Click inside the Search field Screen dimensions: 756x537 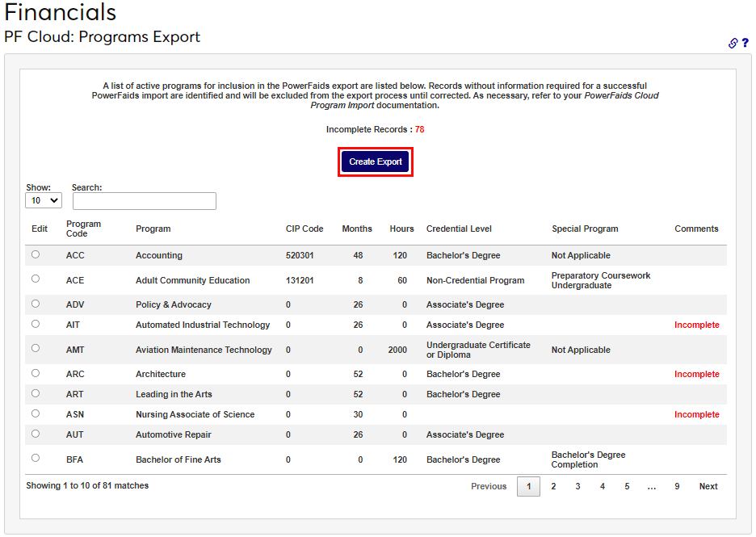click(144, 200)
